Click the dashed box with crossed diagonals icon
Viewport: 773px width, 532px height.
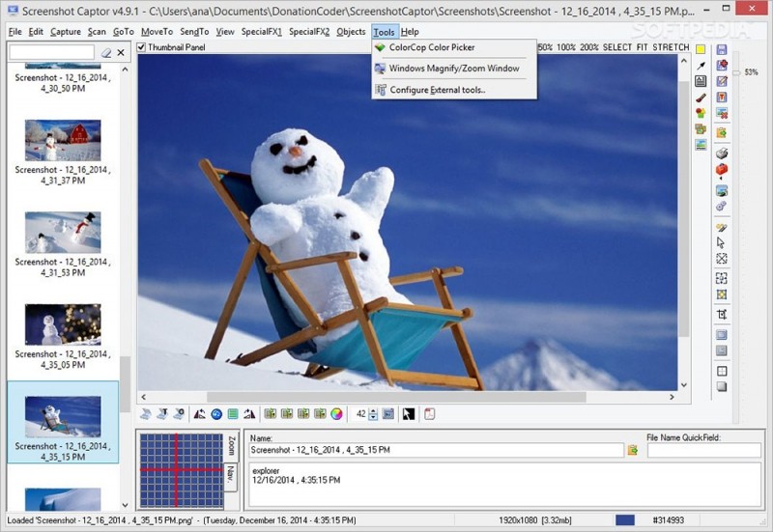[x=722, y=259]
